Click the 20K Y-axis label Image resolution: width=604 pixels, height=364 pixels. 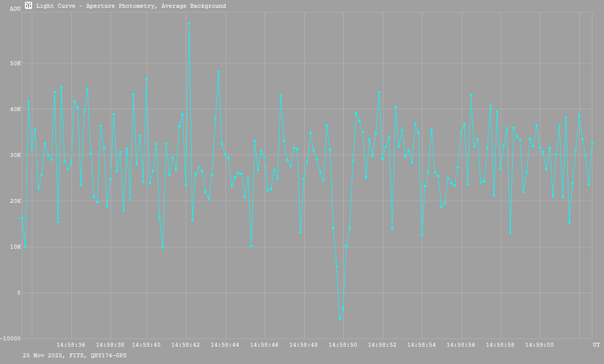(x=15, y=201)
